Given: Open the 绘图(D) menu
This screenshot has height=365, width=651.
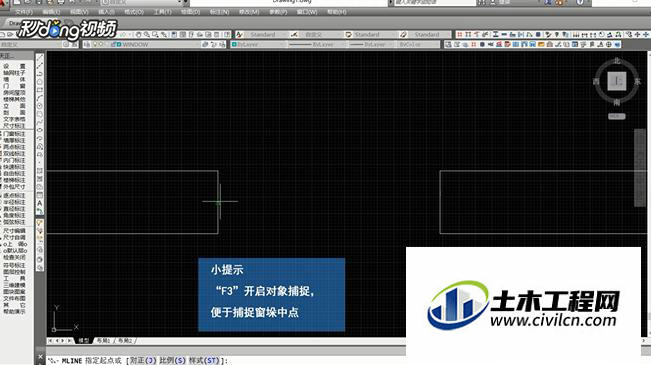Looking at the screenshot, I should click(190, 12).
